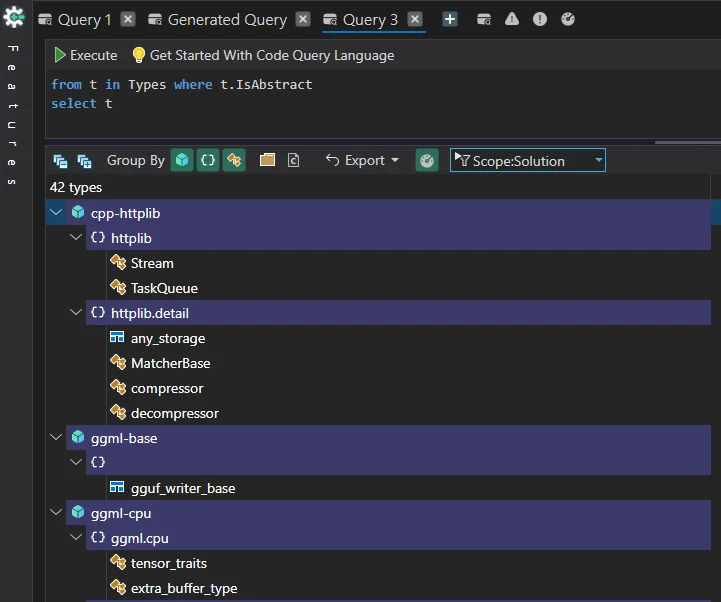Select the decompressor type
The image size is (721, 602).
tap(175, 413)
